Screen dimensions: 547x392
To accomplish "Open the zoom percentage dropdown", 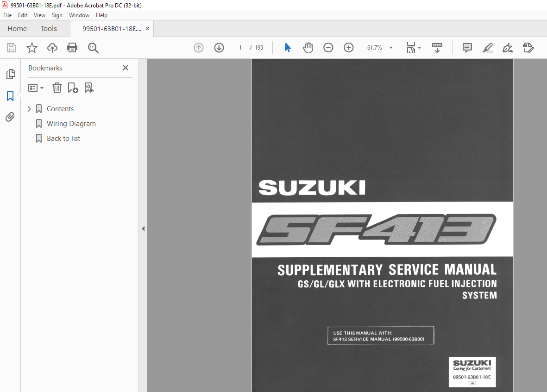I will 391,48.
